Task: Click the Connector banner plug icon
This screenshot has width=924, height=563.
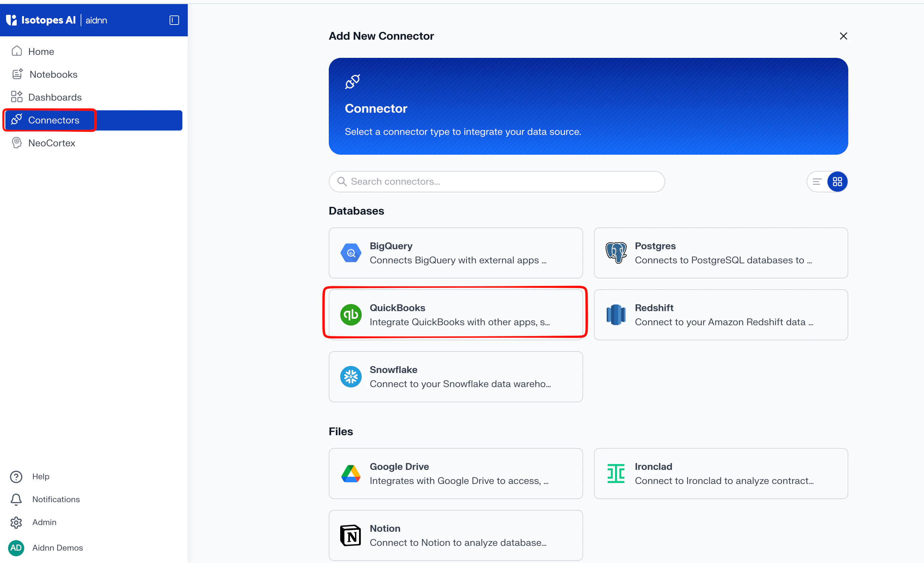Action: pyautogui.click(x=353, y=82)
